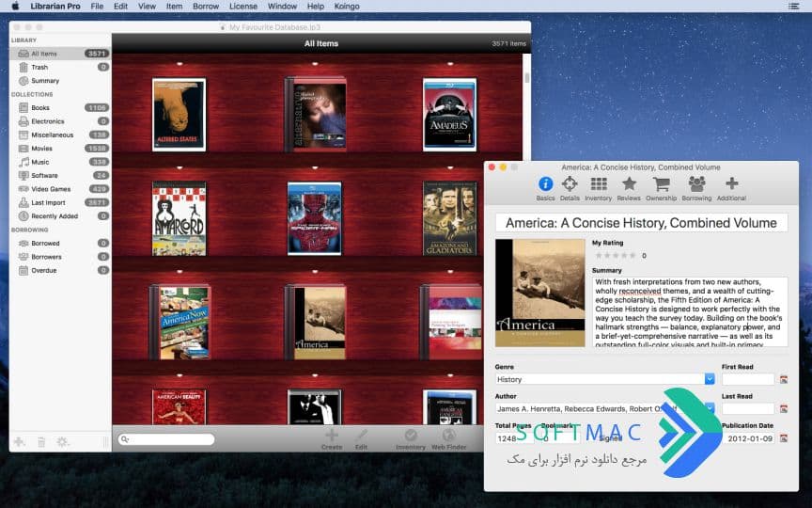
Task: Select the Amadeus Blu-ray cover
Action: pyautogui.click(x=449, y=115)
